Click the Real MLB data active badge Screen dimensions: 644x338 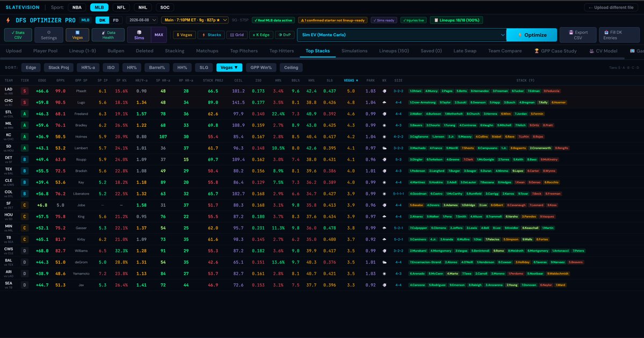(273, 20)
